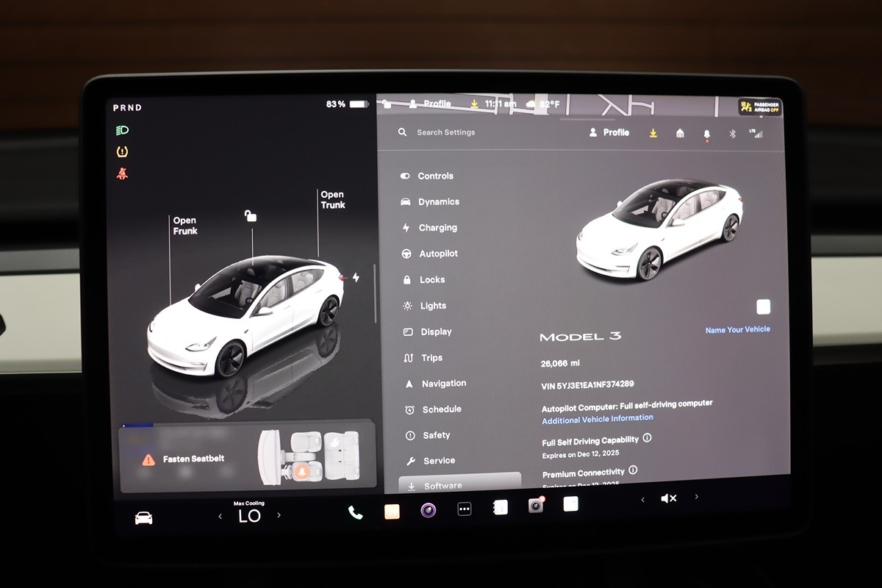Viewport: 882px width, 588px height.
Task: Tap the LTE signal strength icon
Action: pos(756,134)
